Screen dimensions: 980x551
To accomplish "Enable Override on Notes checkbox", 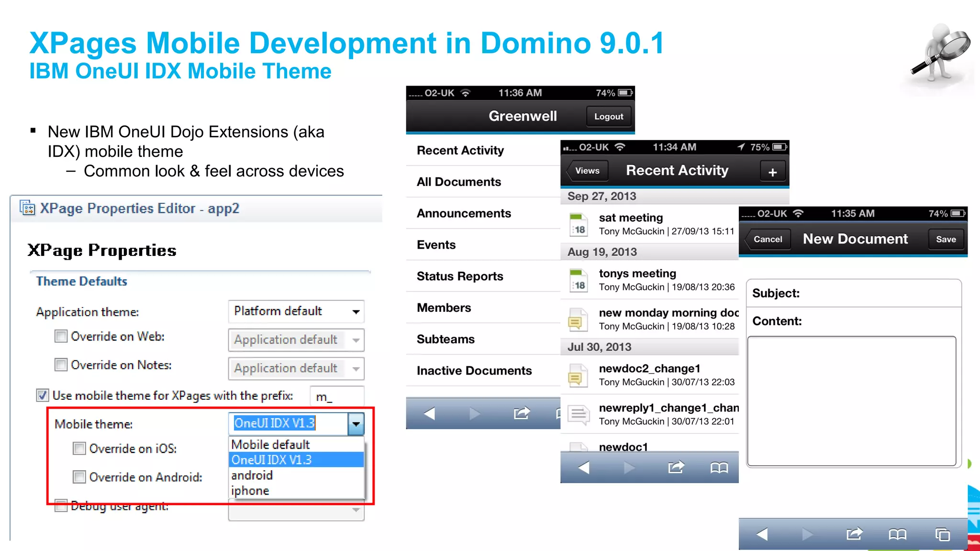I will pos(61,365).
